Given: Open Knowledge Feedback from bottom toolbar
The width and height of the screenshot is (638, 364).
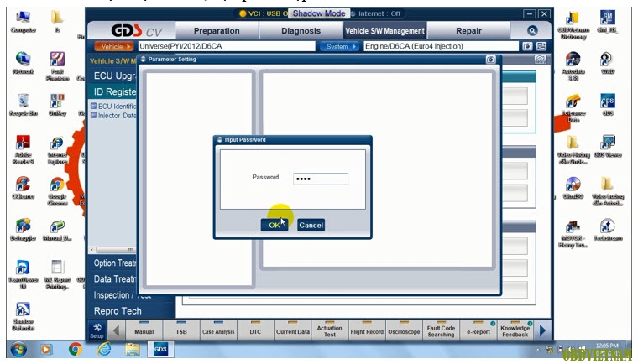Looking at the screenshot, I should click(x=515, y=330).
